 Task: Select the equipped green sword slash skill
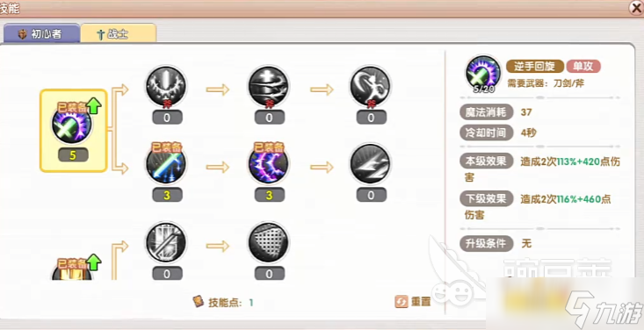point(166,164)
